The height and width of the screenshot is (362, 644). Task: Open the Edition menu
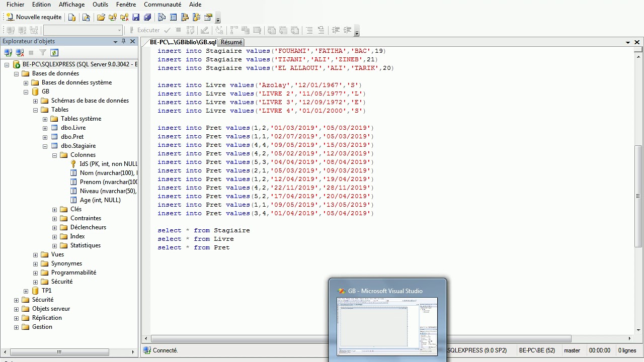pyautogui.click(x=41, y=5)
